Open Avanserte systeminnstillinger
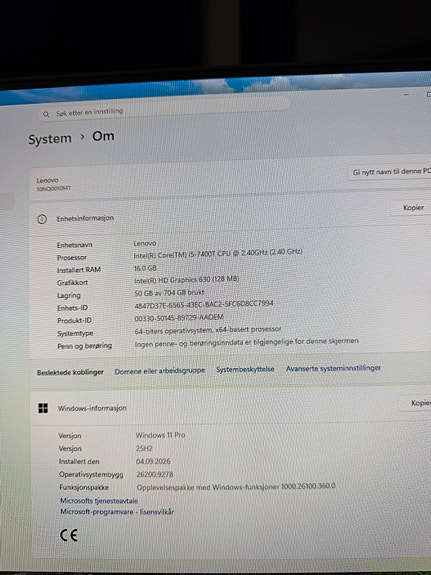The image size is (431, 575). click(333, 368)
